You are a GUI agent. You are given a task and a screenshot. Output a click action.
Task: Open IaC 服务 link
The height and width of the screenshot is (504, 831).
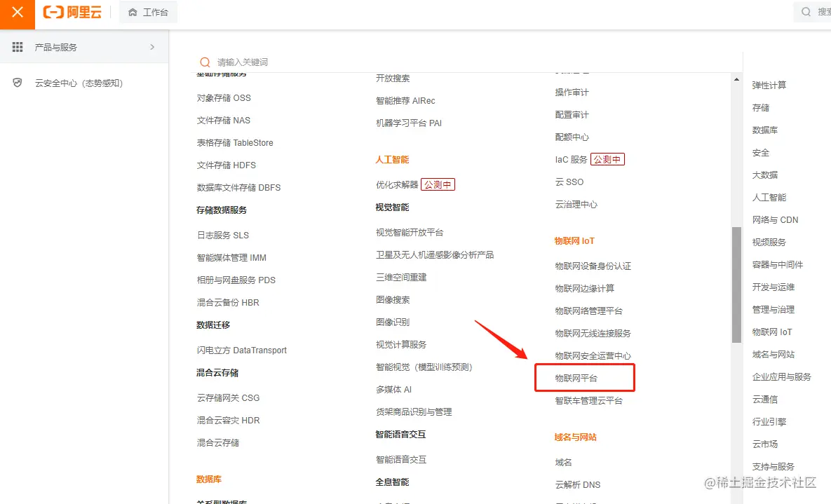pos(571,160)
